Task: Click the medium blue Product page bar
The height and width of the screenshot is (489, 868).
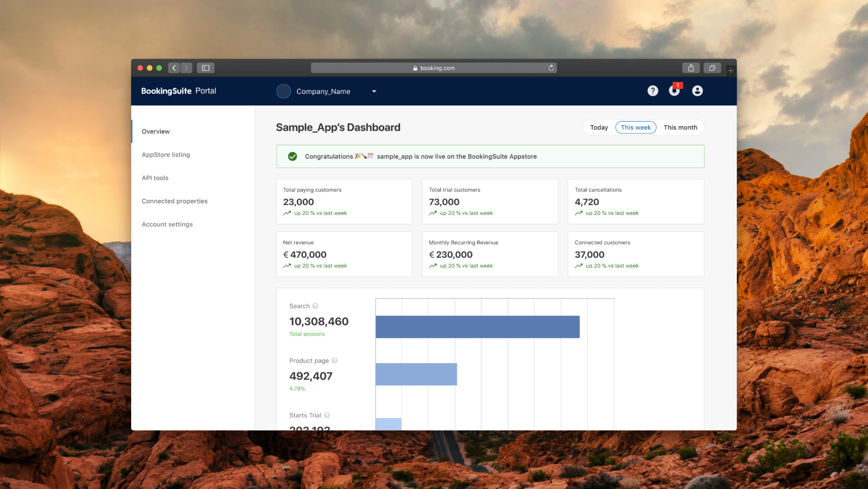Action: click(416, 374)
